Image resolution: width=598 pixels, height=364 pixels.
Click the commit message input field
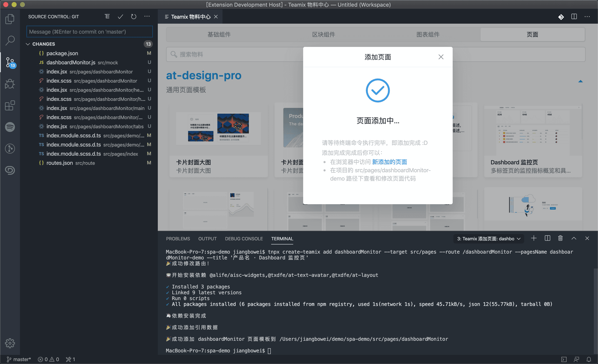(x=89, y=32)
